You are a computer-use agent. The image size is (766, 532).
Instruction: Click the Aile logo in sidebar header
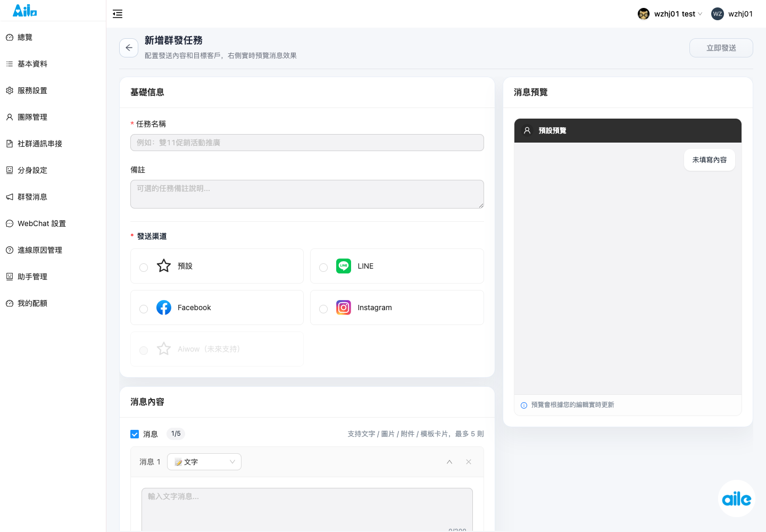coord(25,10)
